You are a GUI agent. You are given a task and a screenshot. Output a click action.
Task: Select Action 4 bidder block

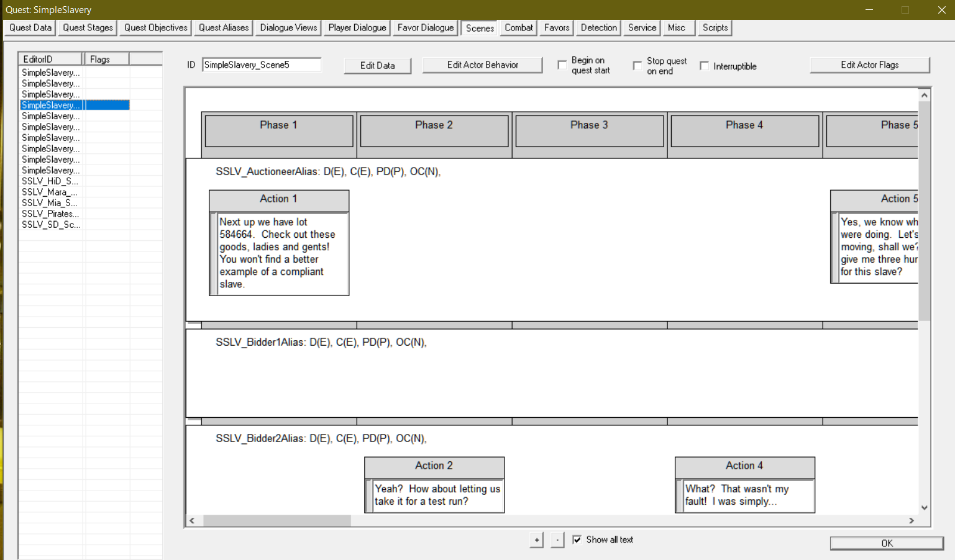745,485
